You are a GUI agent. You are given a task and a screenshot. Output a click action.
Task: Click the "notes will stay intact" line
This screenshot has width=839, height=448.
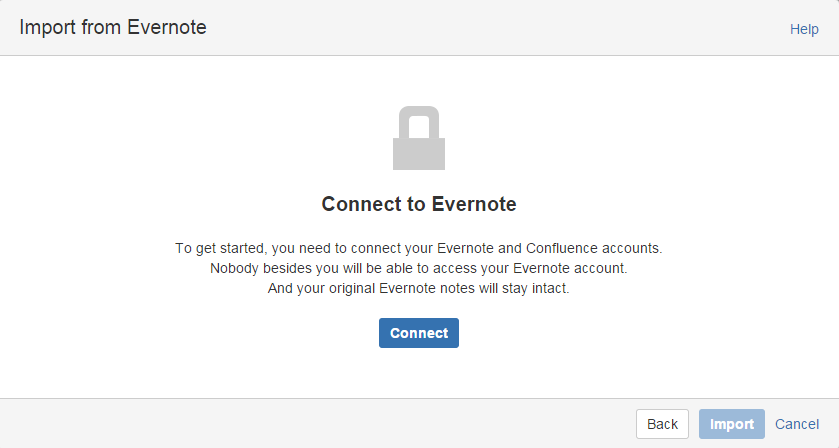pyautogui.click(x=419, y=289)
